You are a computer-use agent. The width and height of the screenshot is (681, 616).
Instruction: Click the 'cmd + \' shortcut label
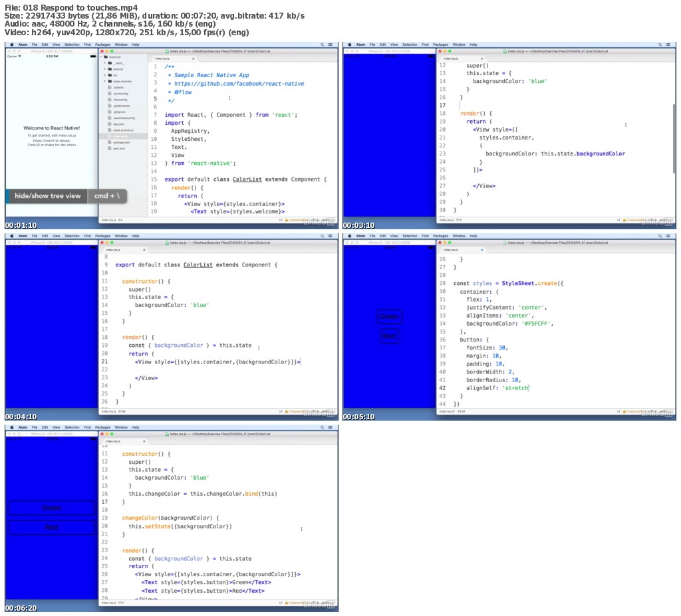click(107, 196)
